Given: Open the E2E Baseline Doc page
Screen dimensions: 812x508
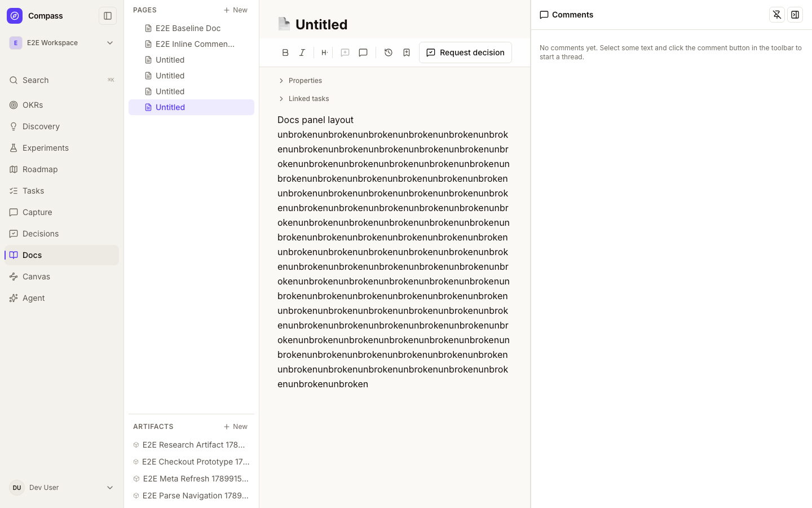Looking at the screenshot, I should click(191, 28).
